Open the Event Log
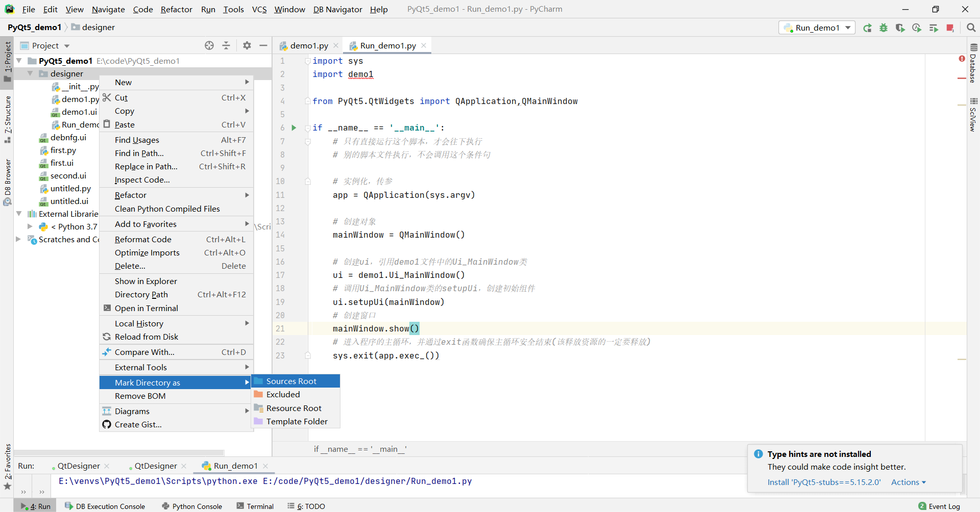This screenshot has width=980, height=512. 939,506
